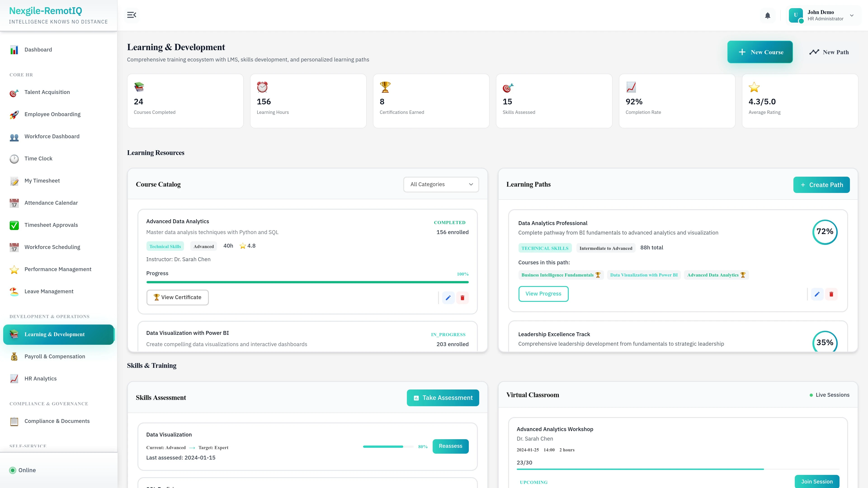Collapse the sidebar navigation
This screenshot has width=868, height=488.
[131, 15]
